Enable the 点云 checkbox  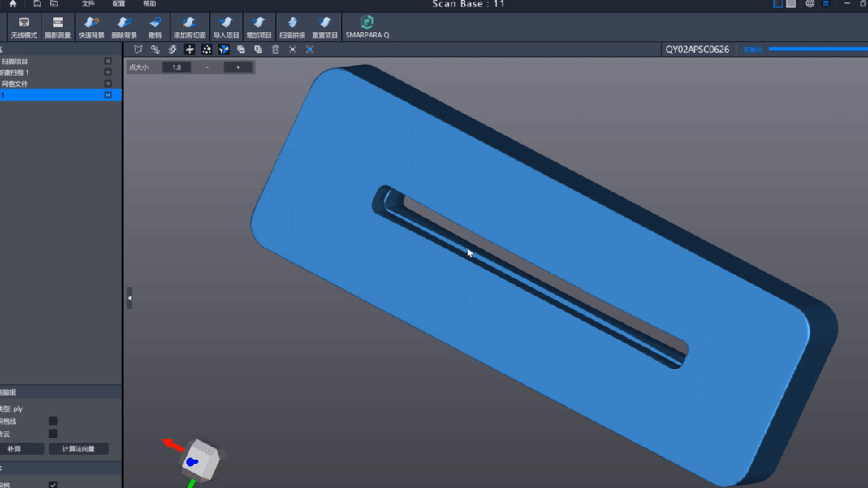click(53, 434)
